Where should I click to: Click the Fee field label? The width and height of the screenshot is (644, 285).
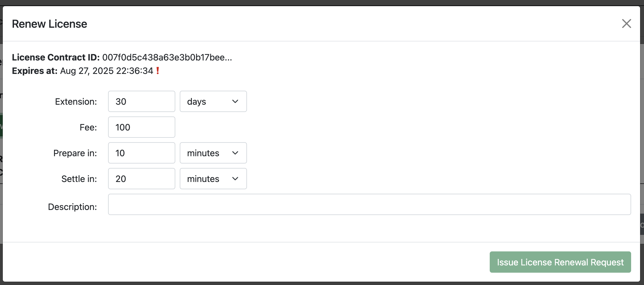coord(88,127)
